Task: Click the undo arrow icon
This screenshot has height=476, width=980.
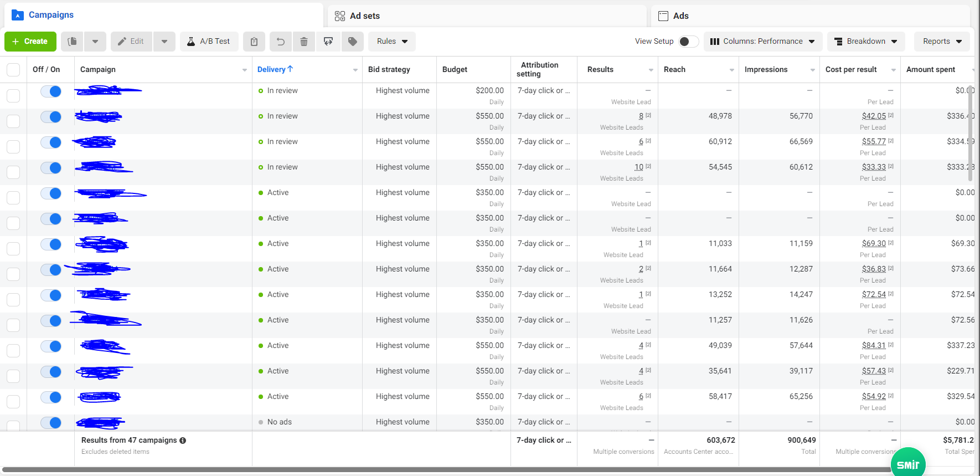Action: (x=281, y=42)
